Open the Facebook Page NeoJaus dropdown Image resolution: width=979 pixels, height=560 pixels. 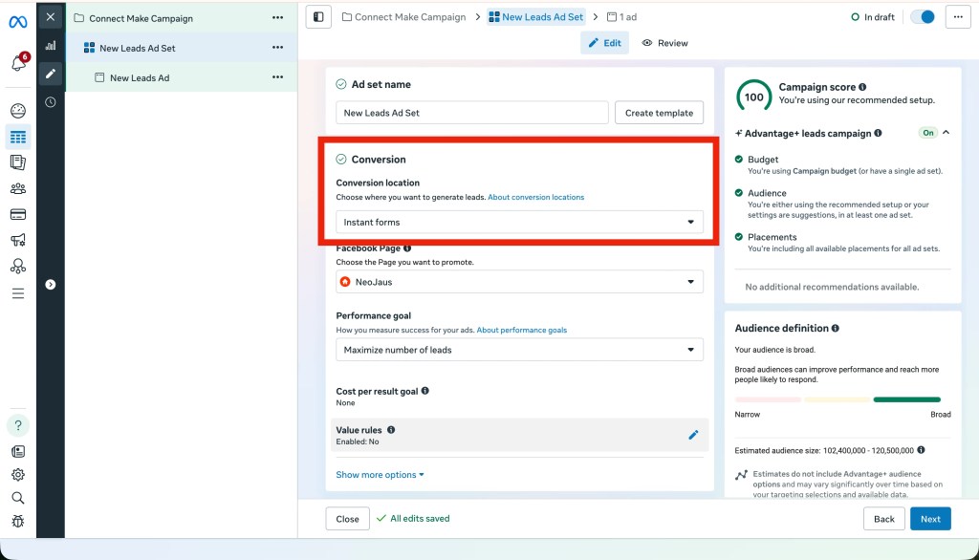pos(519,282)
